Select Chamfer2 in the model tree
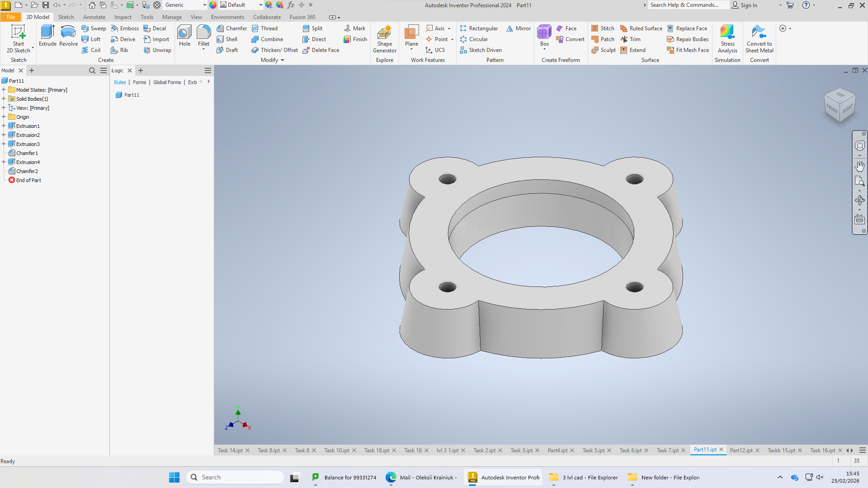This screenshot has height=488, width=868. tap(27, 171)
